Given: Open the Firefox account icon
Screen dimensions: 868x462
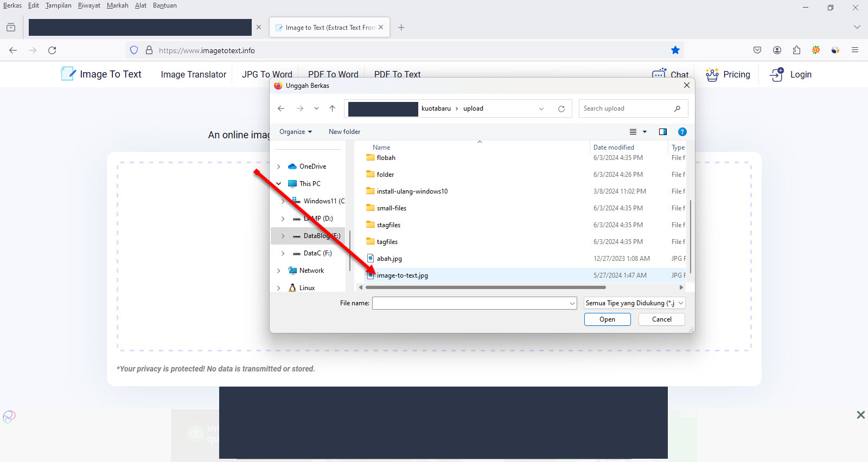Looking at the screenshot, I should tap(777, 50).
